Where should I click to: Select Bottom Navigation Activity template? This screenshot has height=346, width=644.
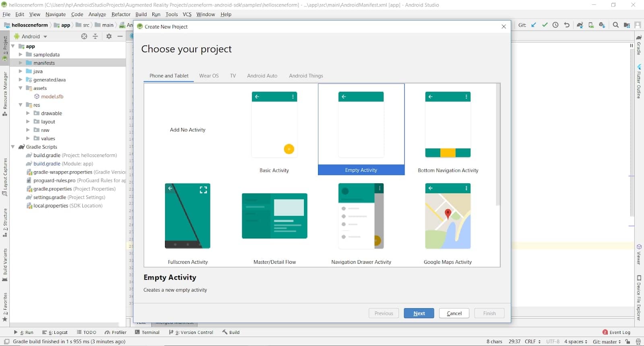click(x=448, y=130)
